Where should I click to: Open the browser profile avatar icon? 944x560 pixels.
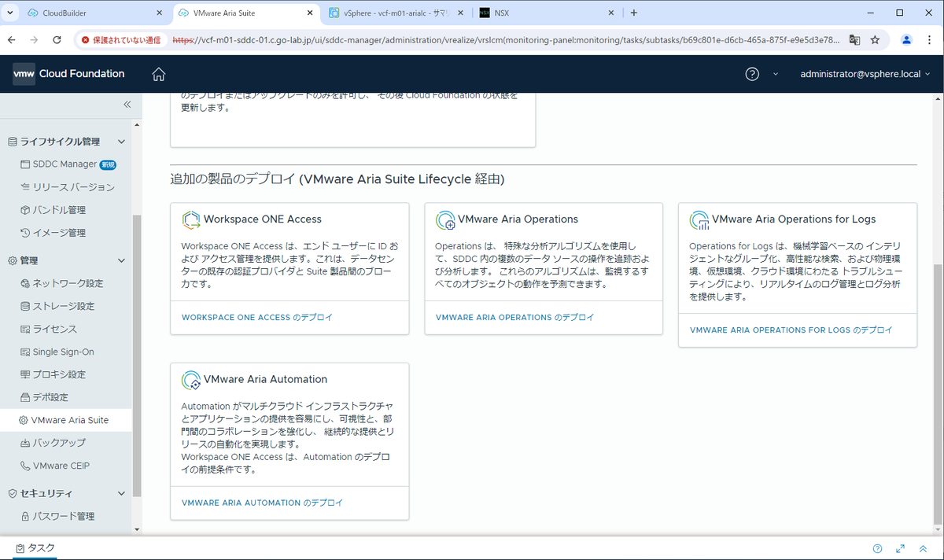[x=906, y=40]
